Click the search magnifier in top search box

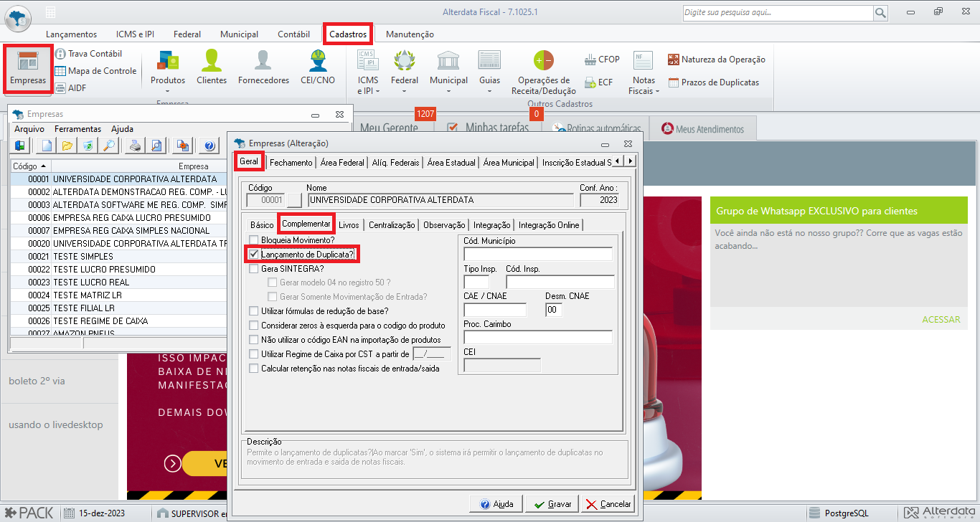(880, 13)
